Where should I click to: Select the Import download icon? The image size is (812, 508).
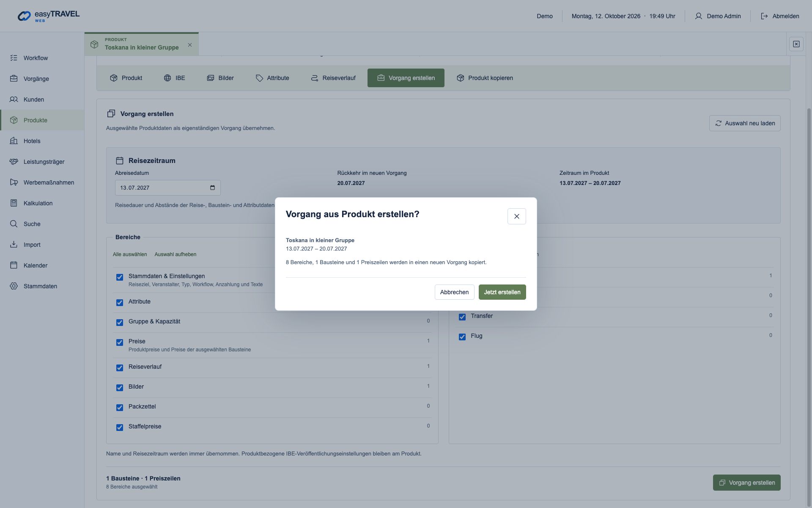pos(14,245)
